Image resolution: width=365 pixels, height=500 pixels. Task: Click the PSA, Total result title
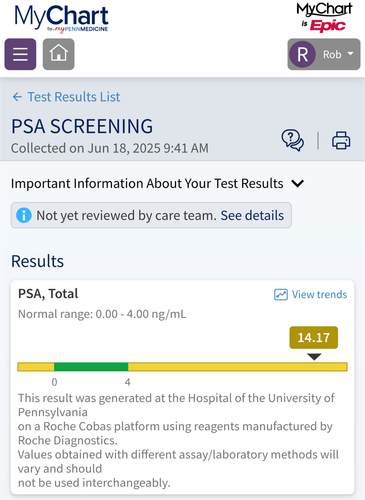tap(48, 294)
